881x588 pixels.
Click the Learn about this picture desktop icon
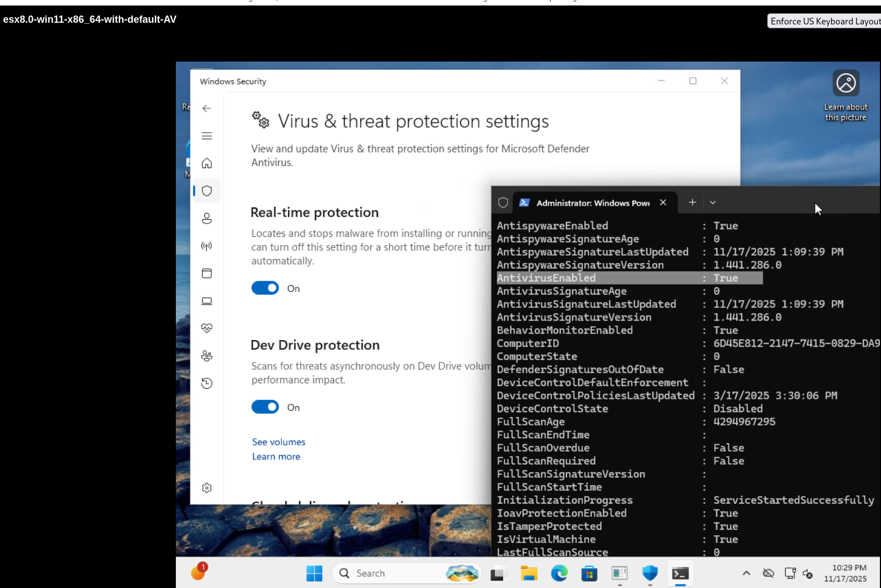coord(846,95)
